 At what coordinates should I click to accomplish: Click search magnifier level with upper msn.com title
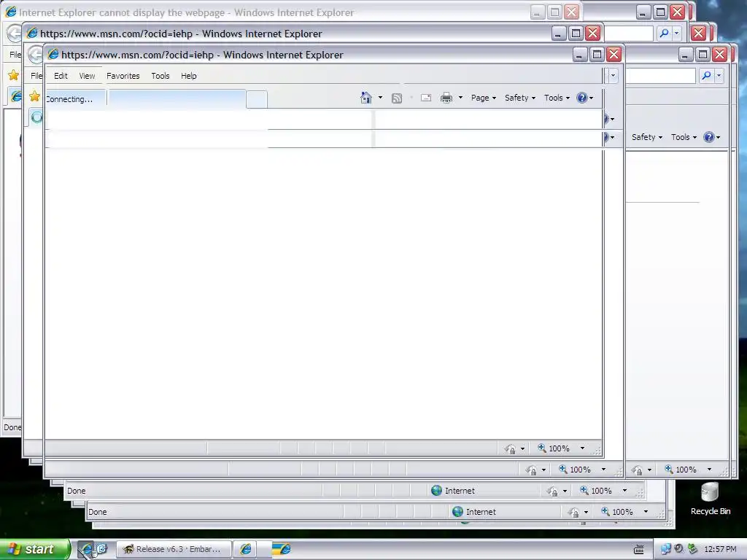click(x=664, y=34)
